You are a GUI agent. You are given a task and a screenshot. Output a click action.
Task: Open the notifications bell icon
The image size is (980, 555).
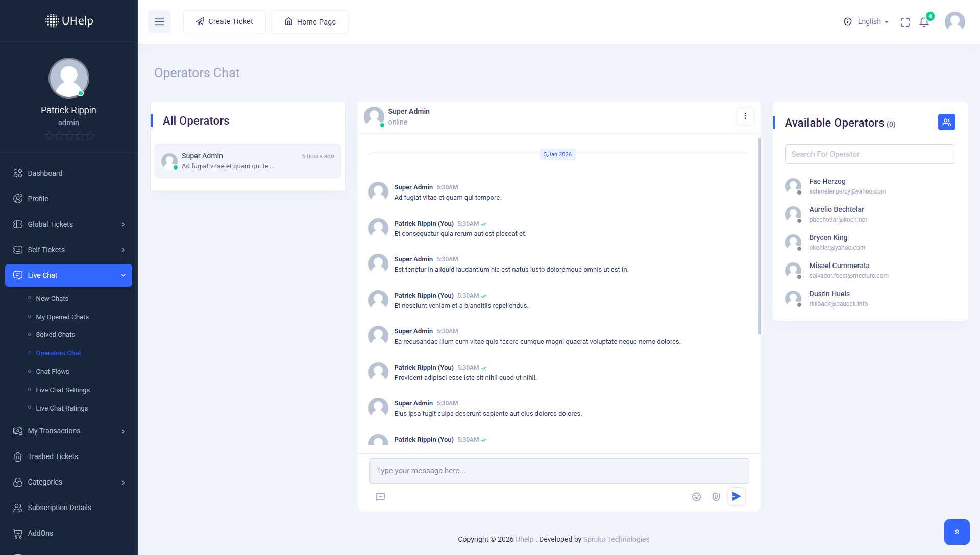point(924,22)
